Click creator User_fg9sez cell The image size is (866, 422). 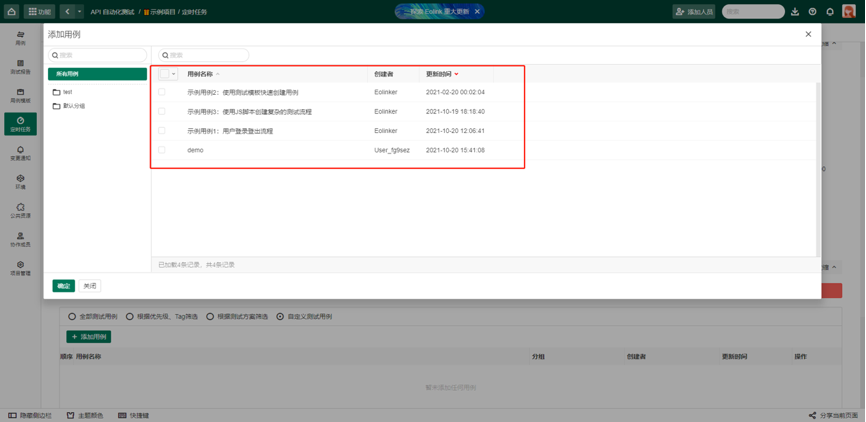392,150
